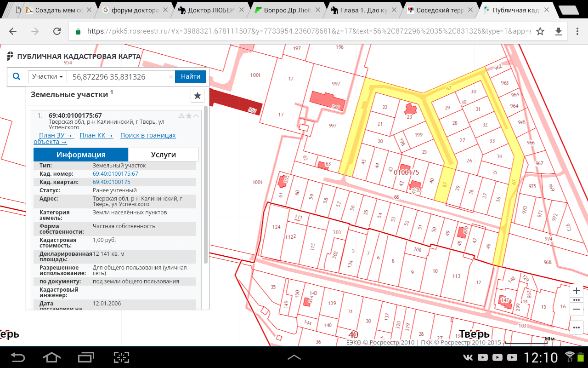The height and width of the screenshot is (368, 588).
Task: Switch to the Услуги tab
Action: [163, 155]
